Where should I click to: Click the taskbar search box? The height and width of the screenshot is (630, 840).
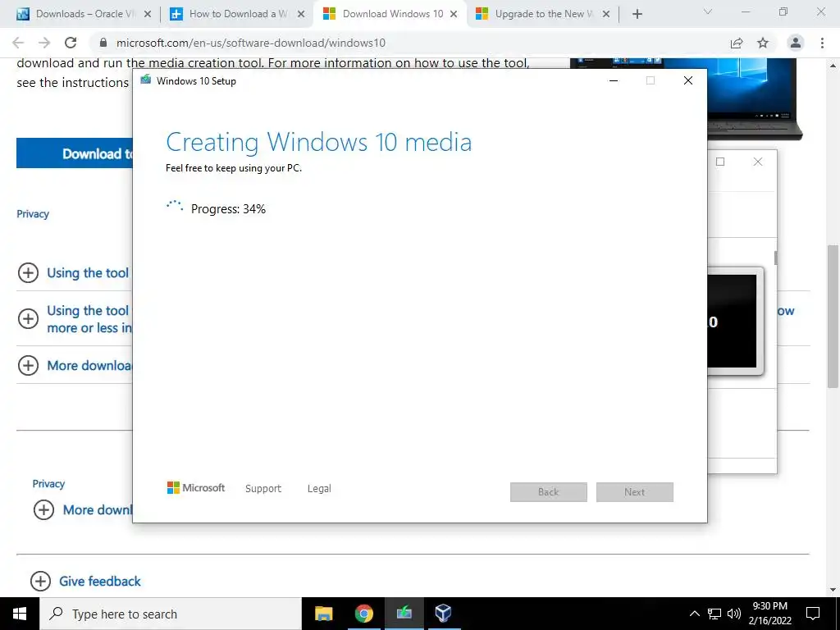pos(171,614)
